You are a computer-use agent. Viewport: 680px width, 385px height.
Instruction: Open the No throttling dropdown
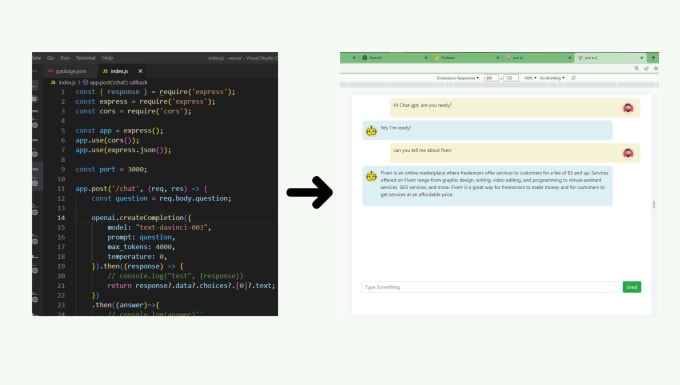point(552,78)
